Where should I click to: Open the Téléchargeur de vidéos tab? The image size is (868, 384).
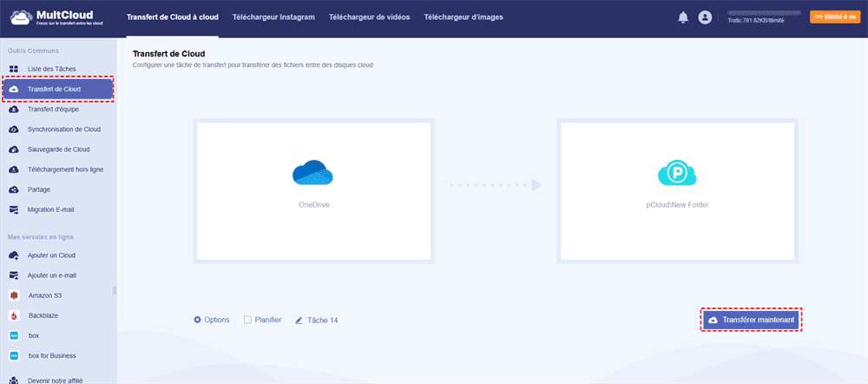pos(369,17)
